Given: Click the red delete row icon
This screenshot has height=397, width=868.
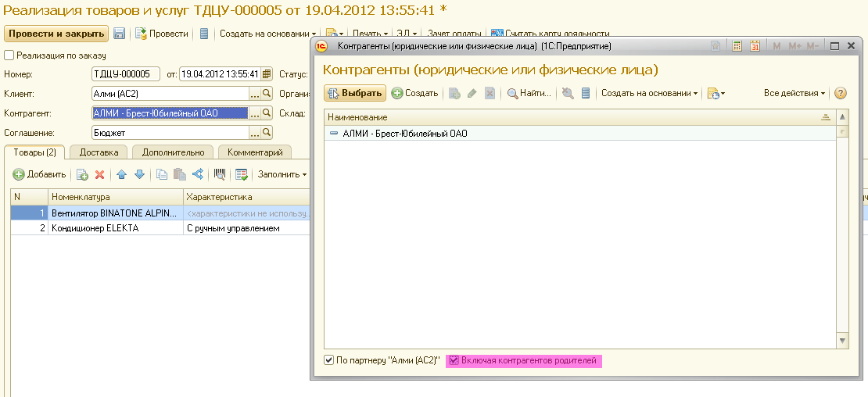Looking at the screenshot, I should pyautogui.click(x=99, y=174).
